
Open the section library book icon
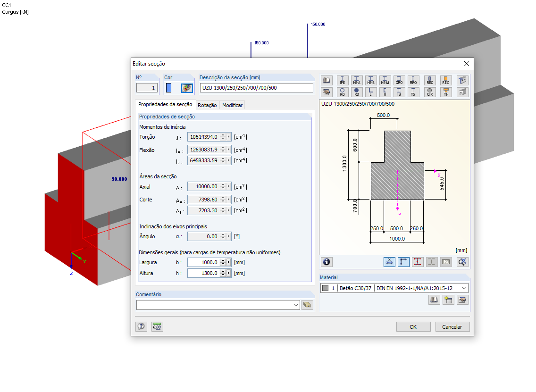click(327, 80)
